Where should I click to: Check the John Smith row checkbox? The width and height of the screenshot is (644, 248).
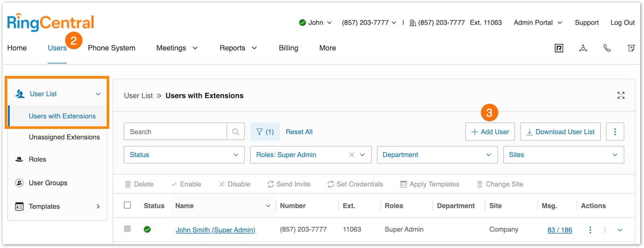point(128,229)
